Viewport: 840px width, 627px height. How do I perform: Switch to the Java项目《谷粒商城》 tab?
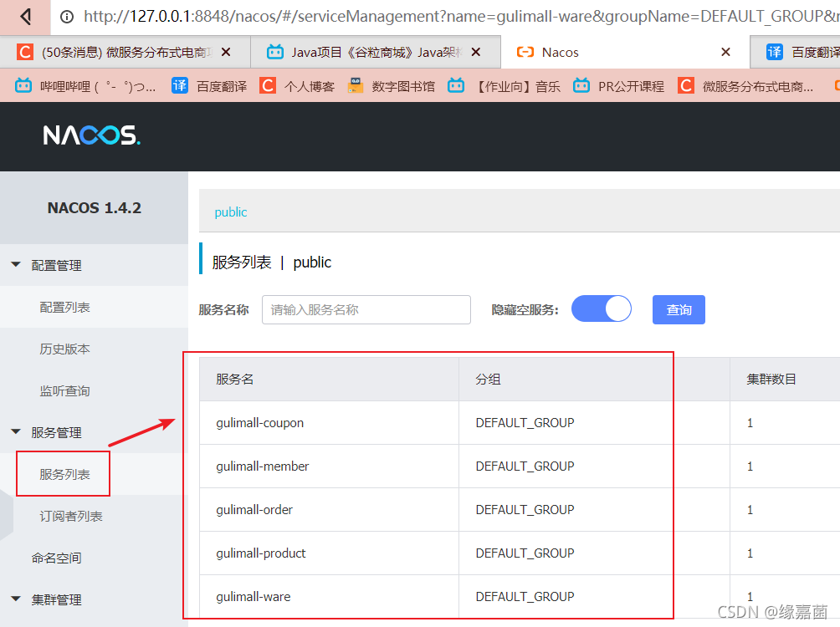click(x=375, y=52)
